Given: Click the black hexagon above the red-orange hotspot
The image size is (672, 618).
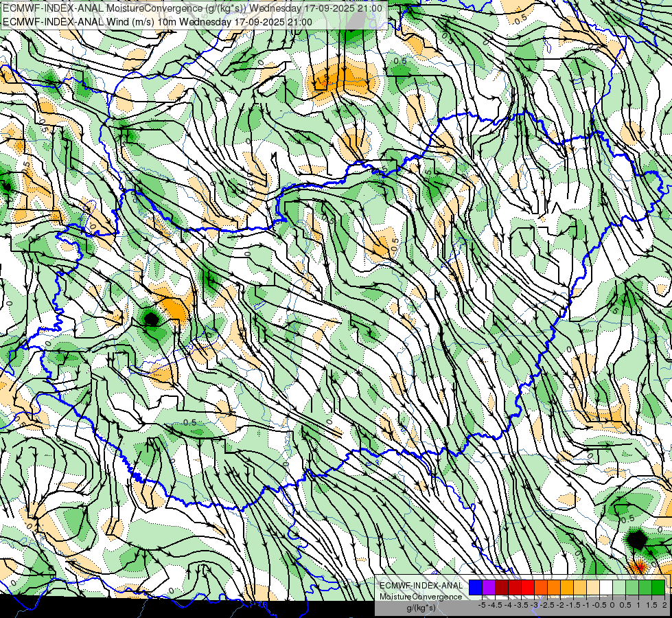Looking at the screenshot, I should click(637, 540).
